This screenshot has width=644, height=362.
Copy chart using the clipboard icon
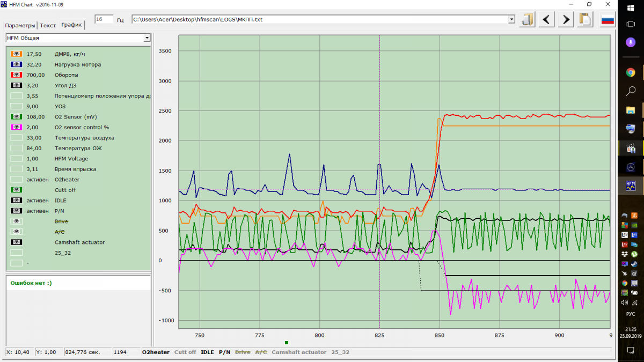pos(585,20)
